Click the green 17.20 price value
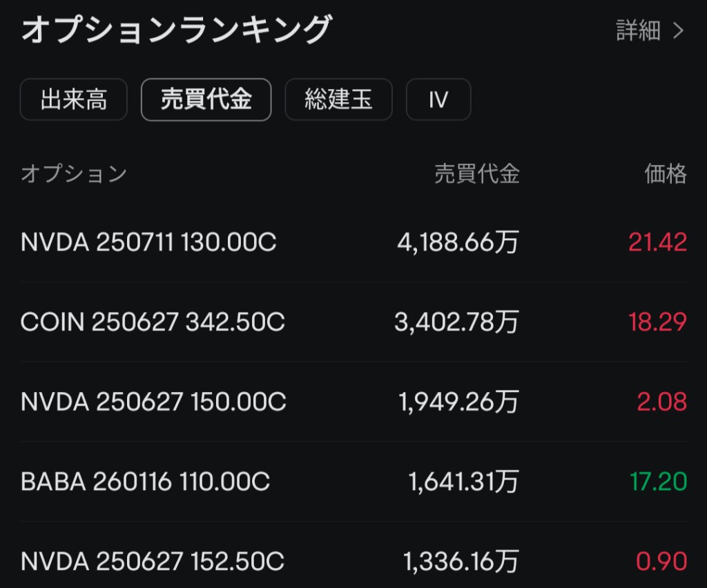Viewport: 707px width, 588px height. [x=658, y=481]
